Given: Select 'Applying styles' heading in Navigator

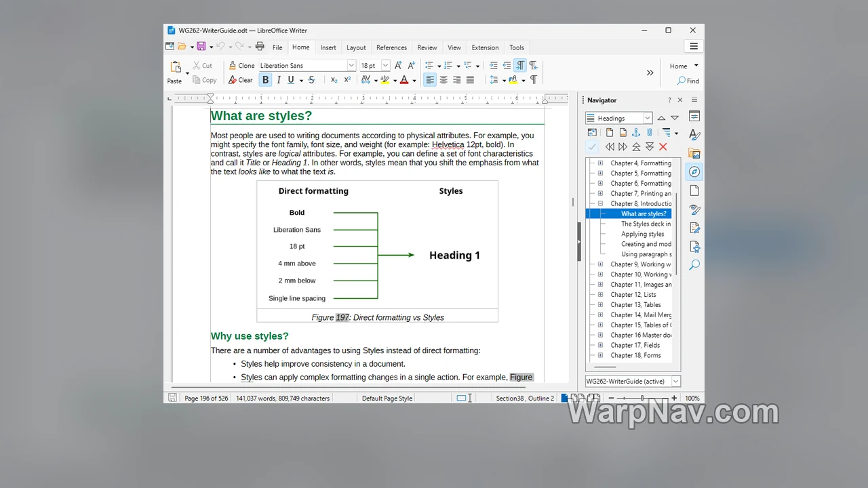Looking at the screenshot, I should coord(642,234).
